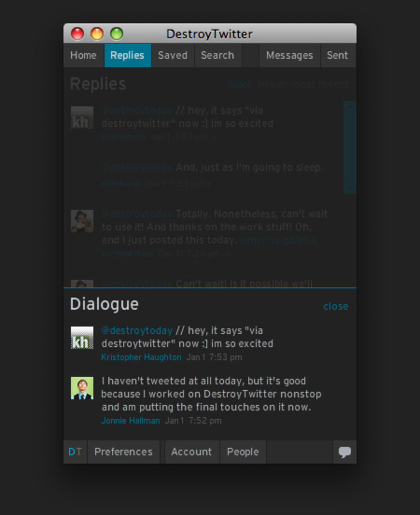This screenshot has height=515, width=420.
Task: Click the DT logo in the bottom bar
Action: (75, 452)
